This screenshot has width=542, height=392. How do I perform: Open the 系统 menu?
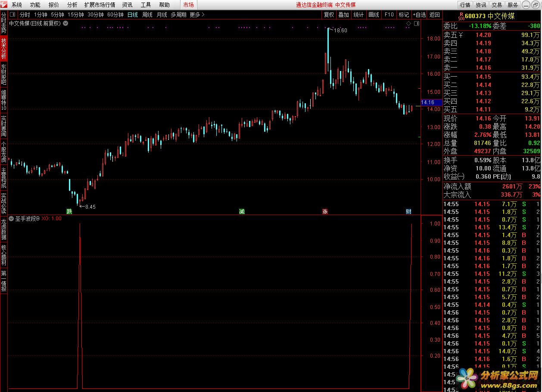pyautogui.click(x=17, y=5)
